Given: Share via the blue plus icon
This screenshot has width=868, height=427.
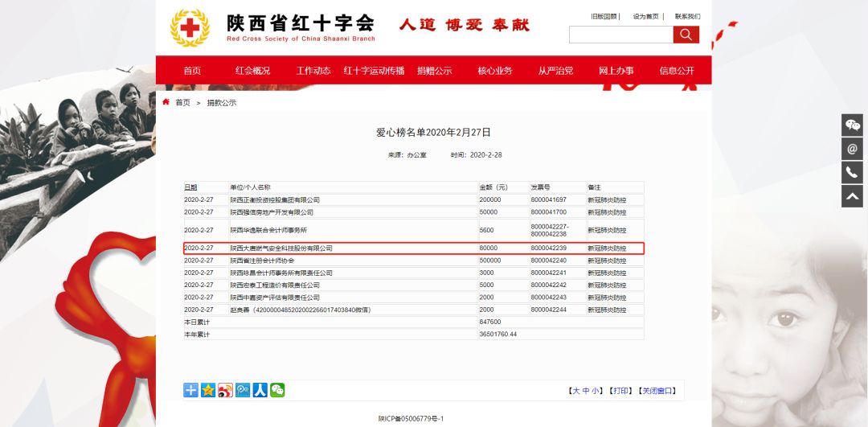Looking at the screenshot, I should click(x=190, y=390).
